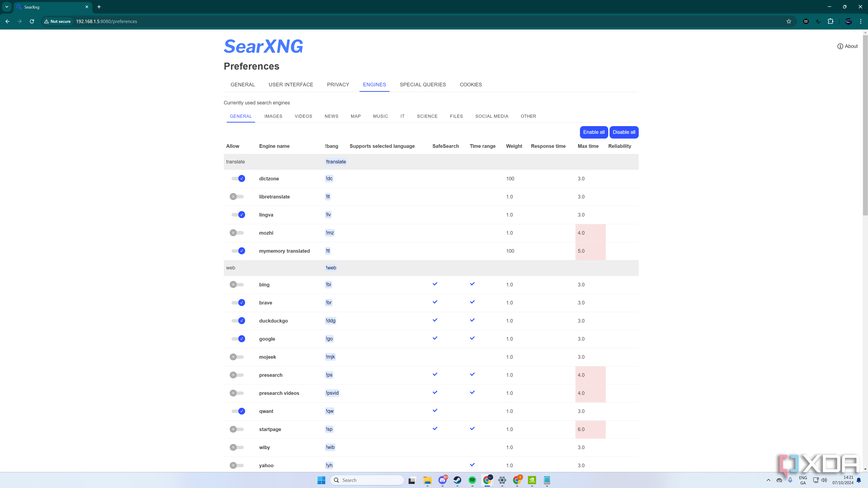This screenshot has width=868, height=488.
Task: Turn off the google engine toggle
Action: pos(238,339)
